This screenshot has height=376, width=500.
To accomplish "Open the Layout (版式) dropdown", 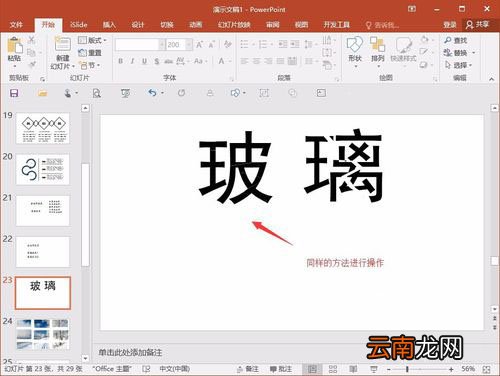I will click(92, 40).
